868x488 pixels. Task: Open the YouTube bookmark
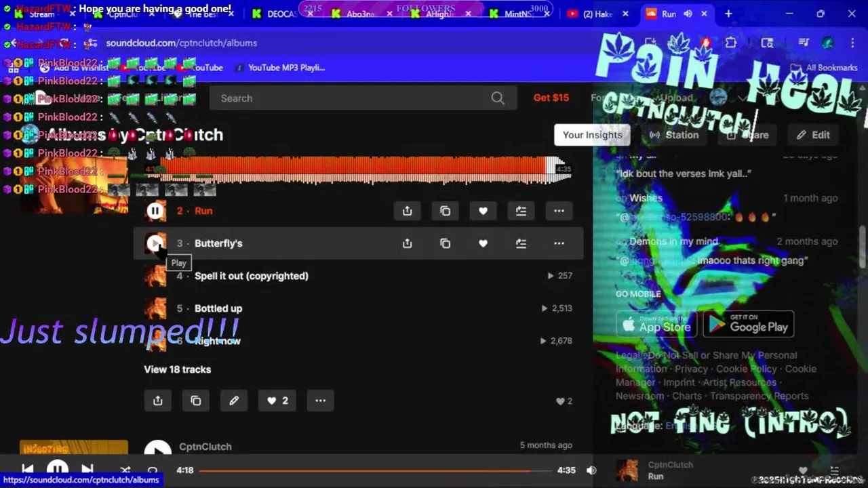(201, 68)
